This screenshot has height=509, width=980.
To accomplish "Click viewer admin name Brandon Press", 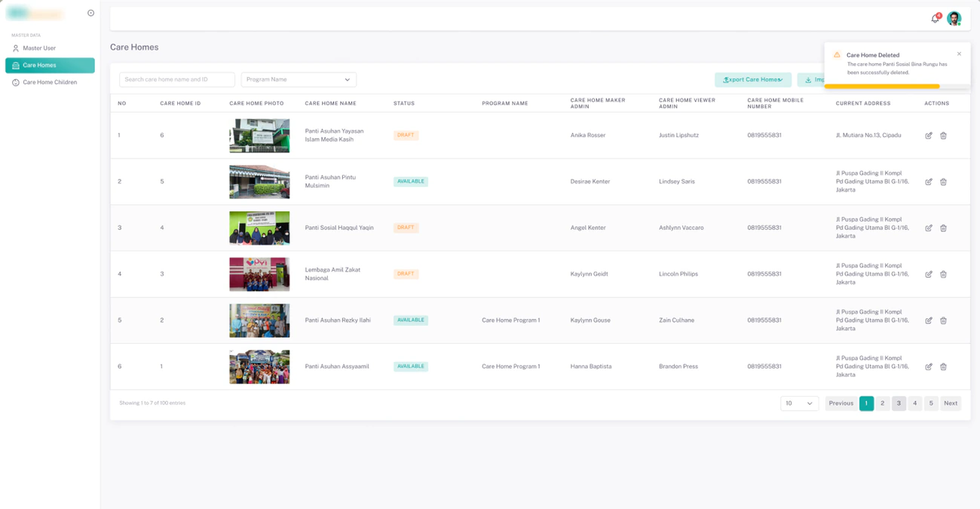I will [x=678, y=366].
